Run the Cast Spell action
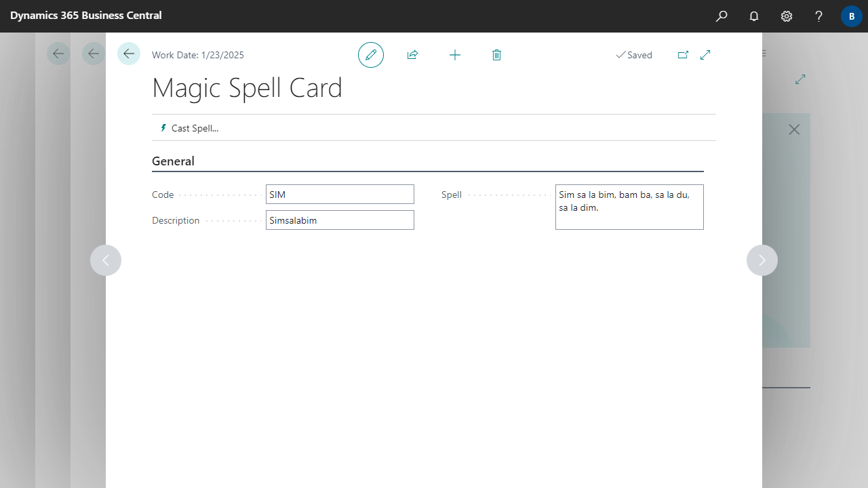The image size is (868, 488). (189, 128)
